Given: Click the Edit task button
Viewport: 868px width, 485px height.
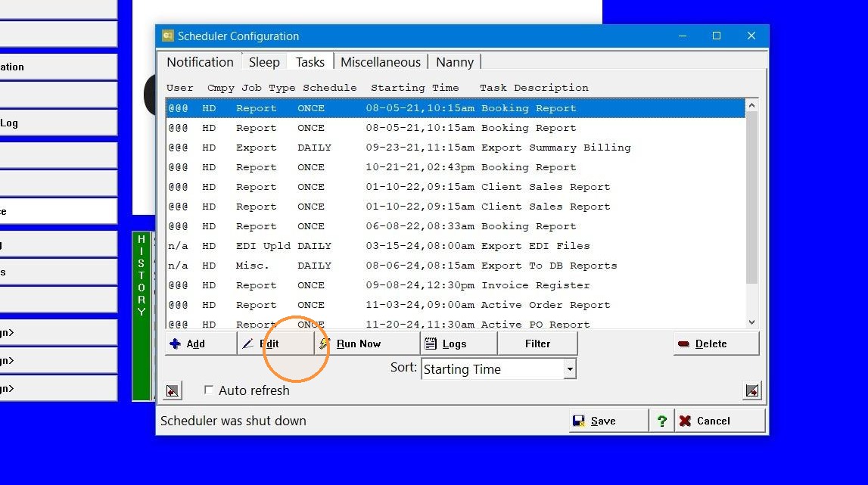Looking at the screenshot, I should pos(275,344).
